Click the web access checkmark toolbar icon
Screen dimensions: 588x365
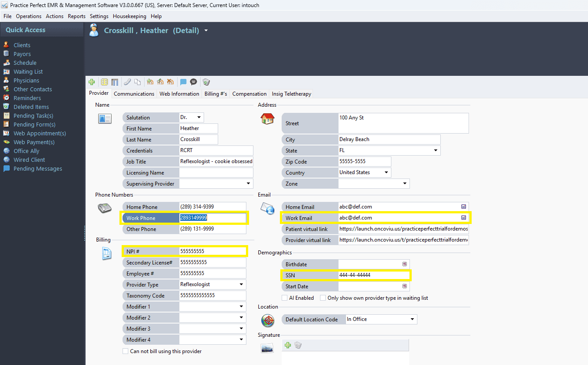point(160,82)
